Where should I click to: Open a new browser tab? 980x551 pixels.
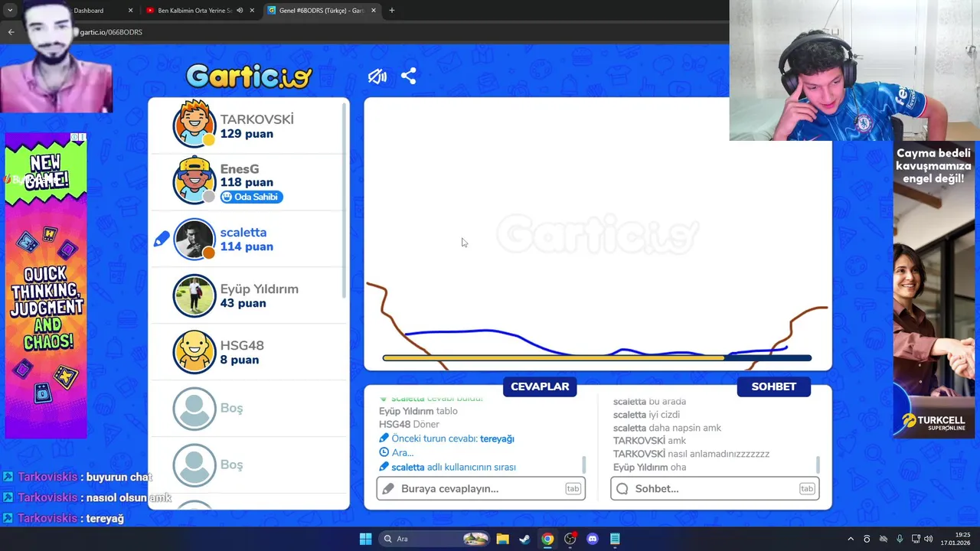click(392, 11)
